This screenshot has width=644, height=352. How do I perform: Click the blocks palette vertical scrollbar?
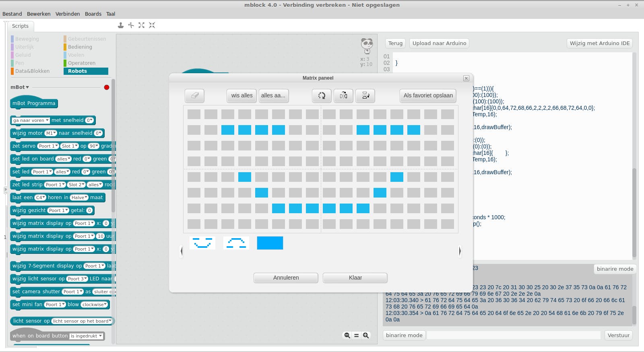click(x=113, y=146)
